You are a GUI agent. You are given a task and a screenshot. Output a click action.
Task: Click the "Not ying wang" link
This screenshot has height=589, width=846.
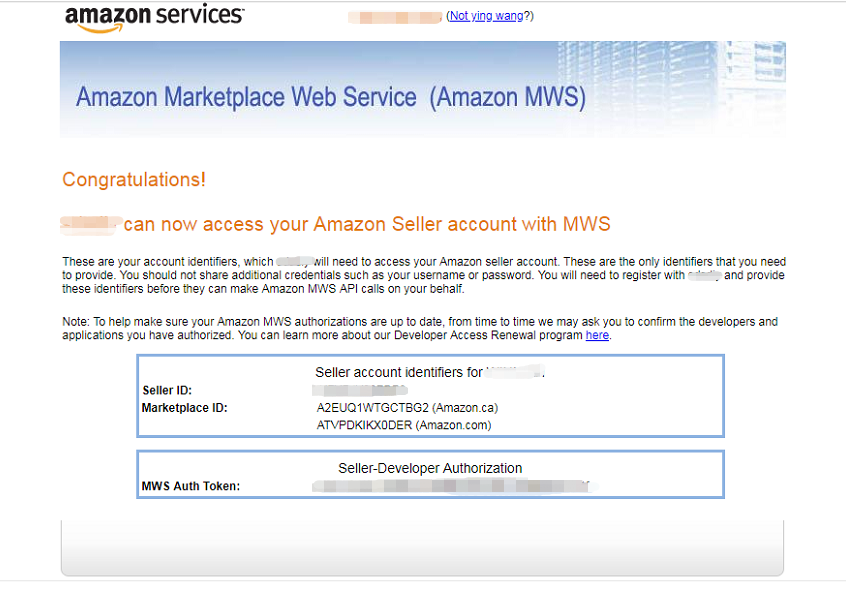[486, 16]
